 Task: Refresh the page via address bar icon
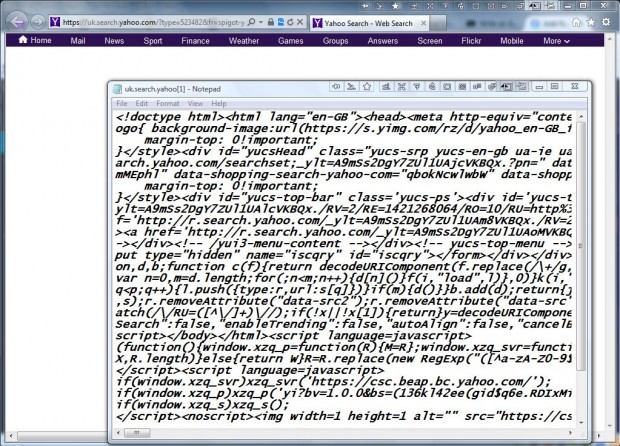tap(290, 22)
